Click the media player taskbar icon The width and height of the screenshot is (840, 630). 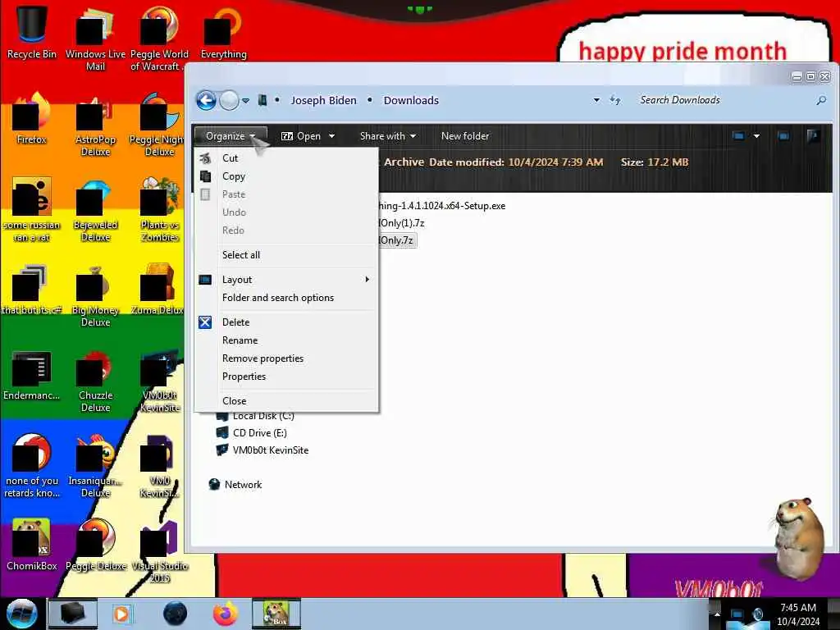tap(121, 614)
